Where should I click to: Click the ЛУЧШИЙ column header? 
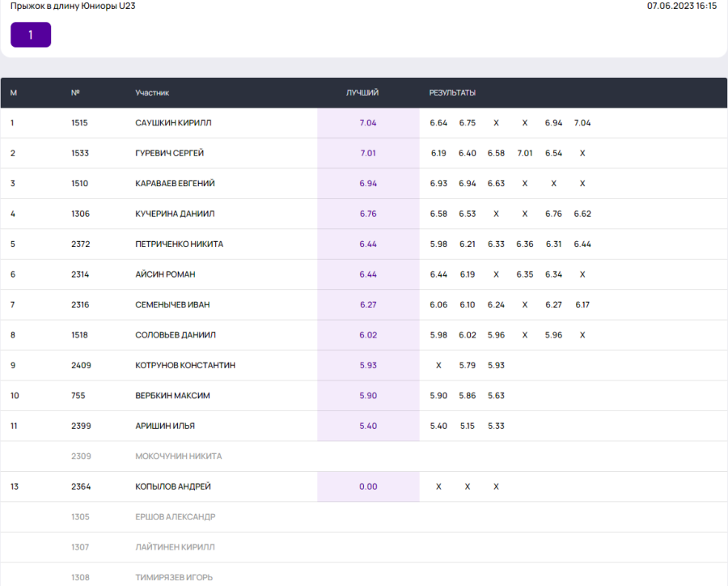coord(362,93)
